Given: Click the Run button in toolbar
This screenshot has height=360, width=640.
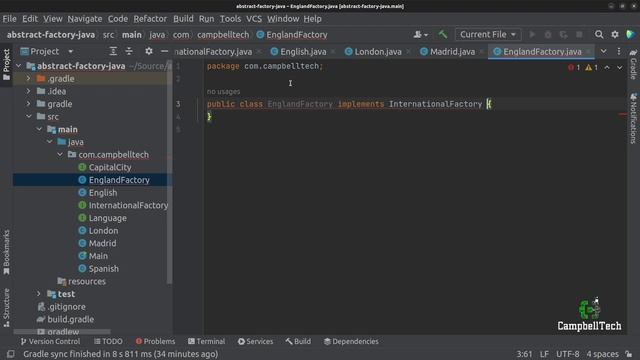Looking at the screenshot, I should coord(532,35).
